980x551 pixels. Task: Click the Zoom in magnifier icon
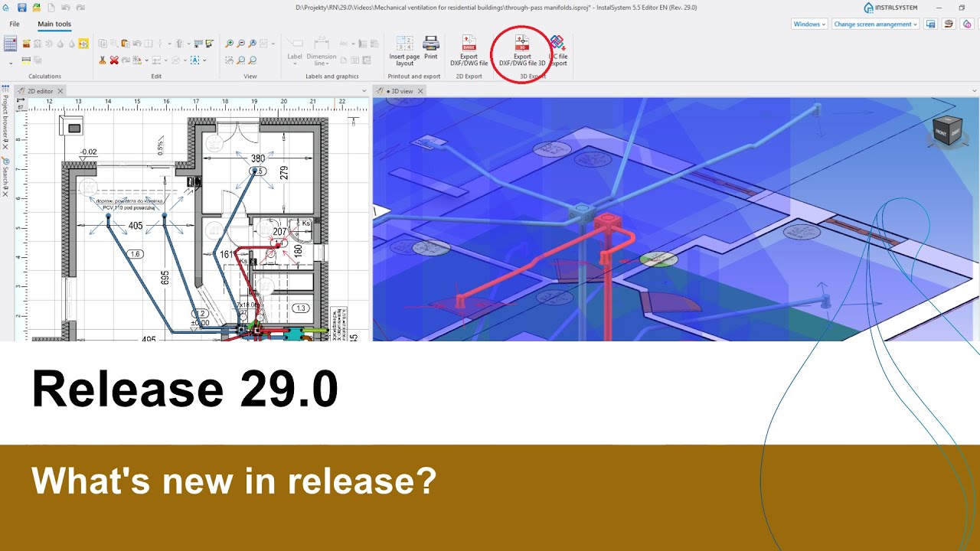229,44
